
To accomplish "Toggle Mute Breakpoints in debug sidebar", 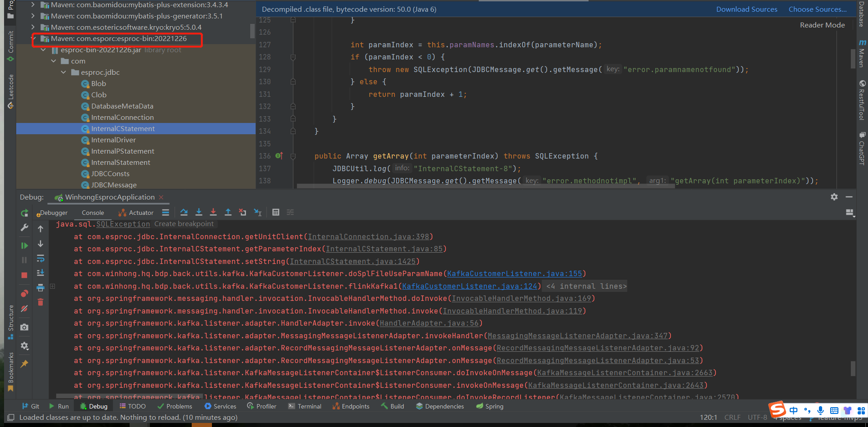I will tap(24, 309).
